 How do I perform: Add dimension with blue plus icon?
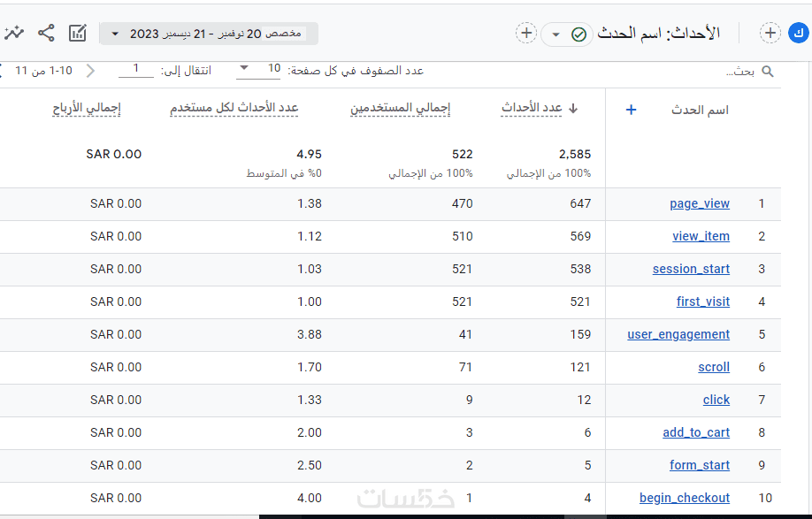[631, 110]
